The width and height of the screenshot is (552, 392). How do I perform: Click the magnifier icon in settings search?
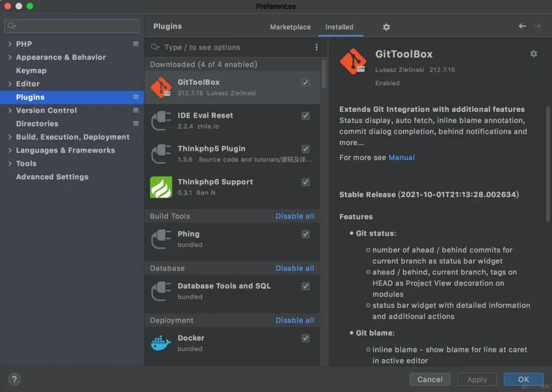(x=11, y=26)
